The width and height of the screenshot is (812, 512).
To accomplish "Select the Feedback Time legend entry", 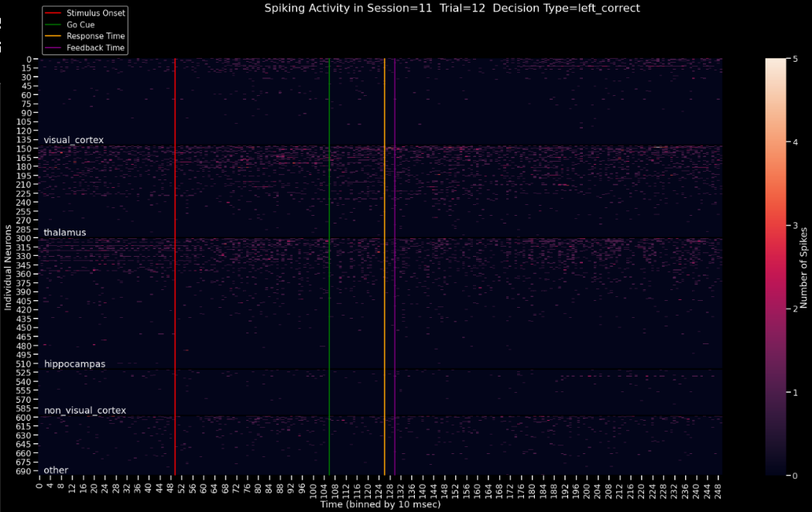I will click(85, 48).
